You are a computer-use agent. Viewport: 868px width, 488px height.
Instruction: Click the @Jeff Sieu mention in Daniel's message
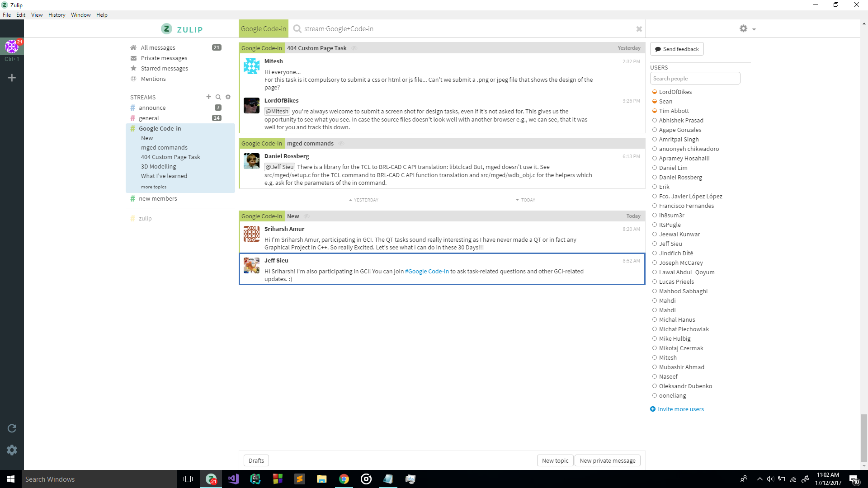[x=279, y=167]
